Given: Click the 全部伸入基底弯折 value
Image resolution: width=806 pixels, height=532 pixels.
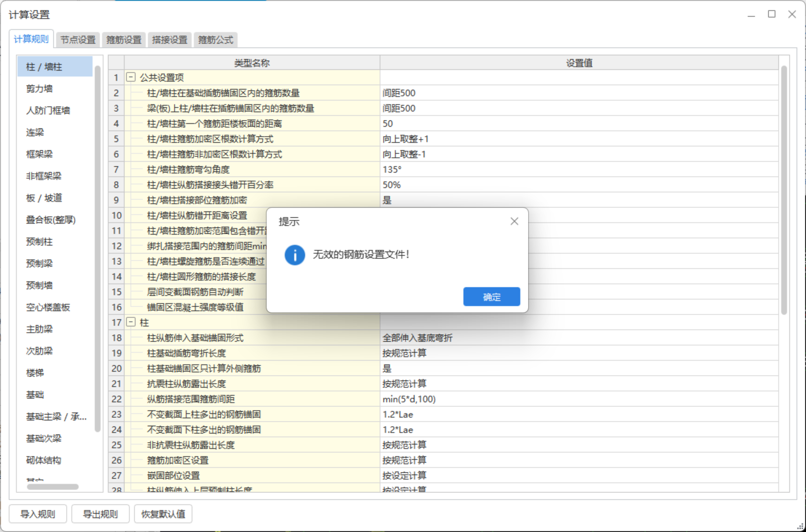Looking at the screenshot, I should 579,338.
